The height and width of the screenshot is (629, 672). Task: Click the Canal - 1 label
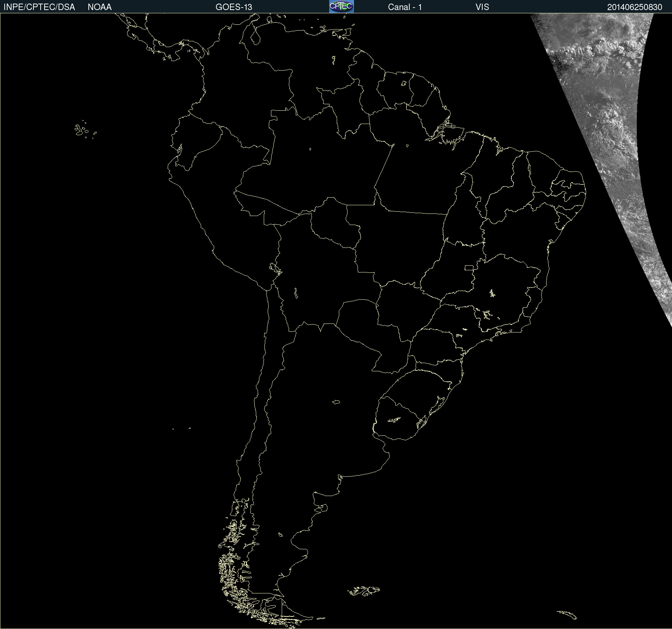click(x=405, y=7)
